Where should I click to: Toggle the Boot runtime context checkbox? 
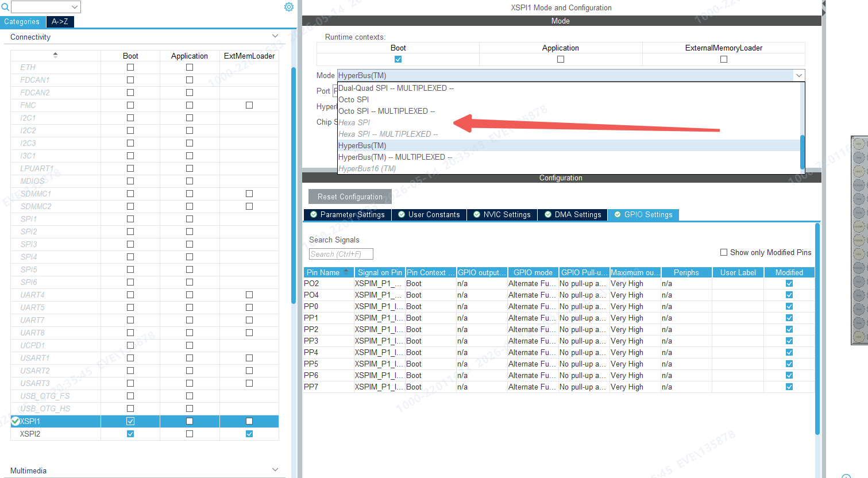[398, 59]
